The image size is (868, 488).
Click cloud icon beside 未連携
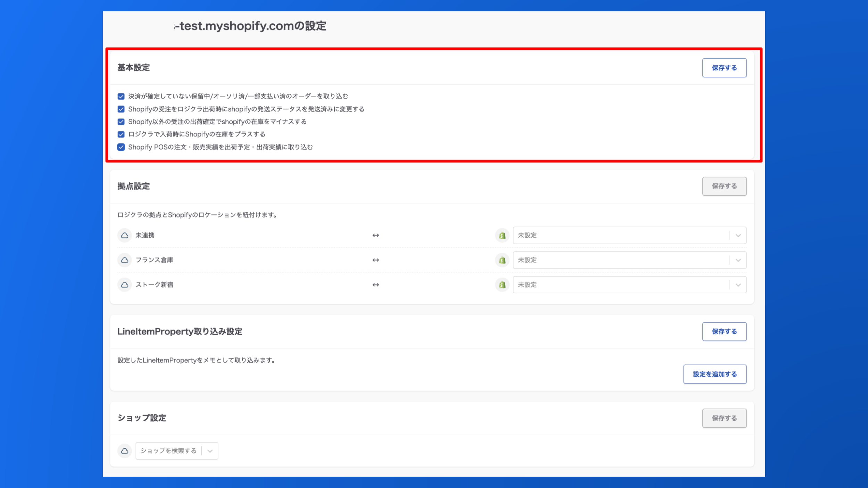[x=124, y=235]
